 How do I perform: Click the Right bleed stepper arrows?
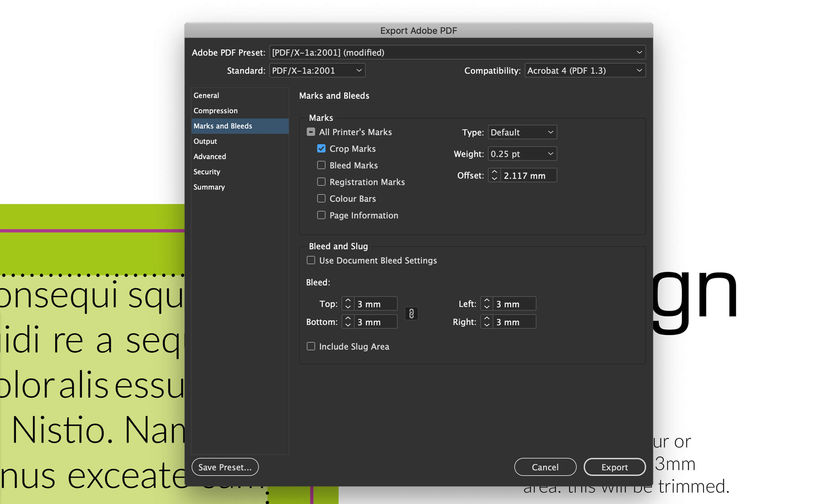[487, 322]
